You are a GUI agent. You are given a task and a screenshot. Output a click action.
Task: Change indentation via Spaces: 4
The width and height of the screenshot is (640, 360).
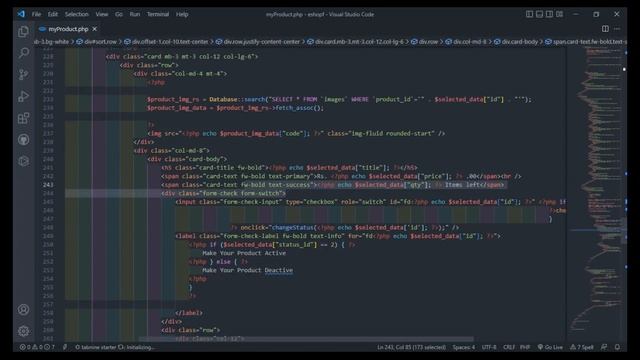coord(464,347)
